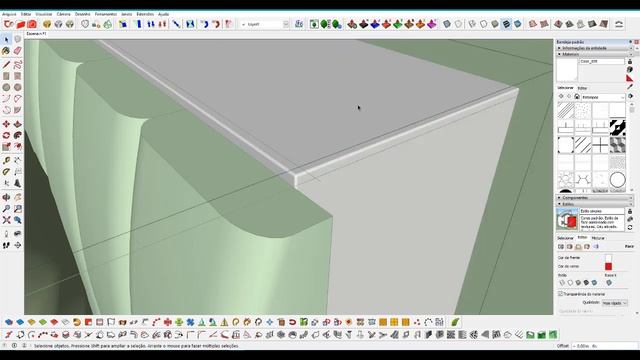Screen dimensions: 640x360
Task: Open the Câmera menu
Action: point(63,14)
